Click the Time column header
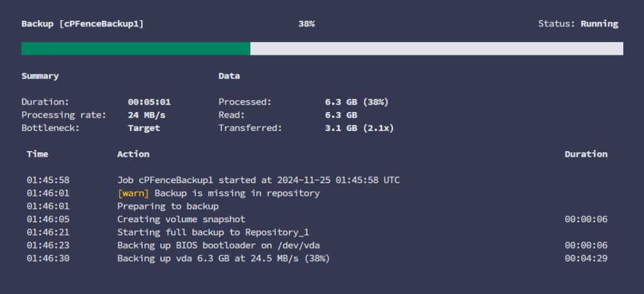Screen dimensions: 644x294 37,154
